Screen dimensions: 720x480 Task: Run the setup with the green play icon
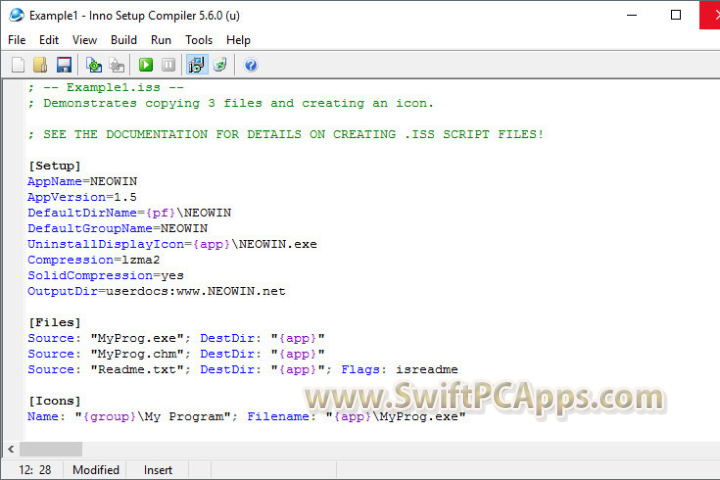point(146,65)
